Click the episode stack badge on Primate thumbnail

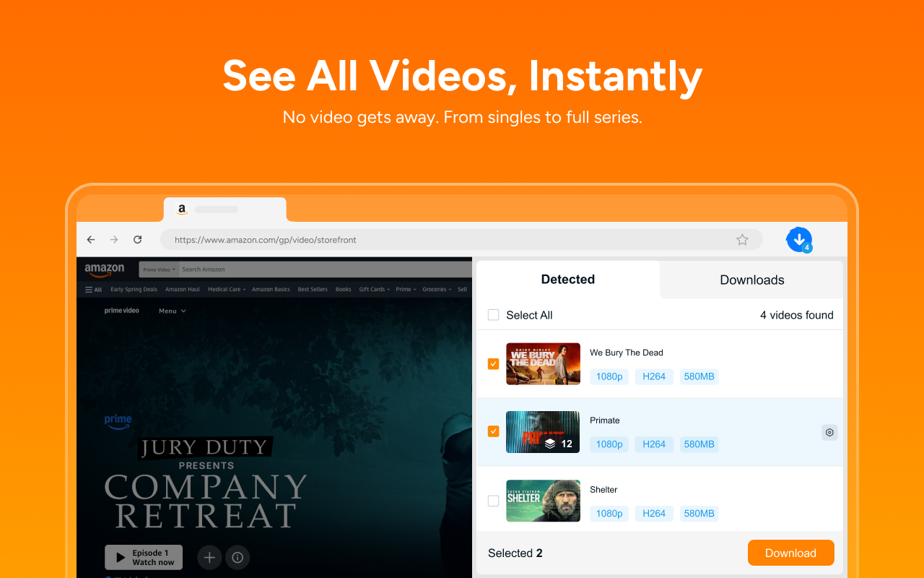[559, 444]
